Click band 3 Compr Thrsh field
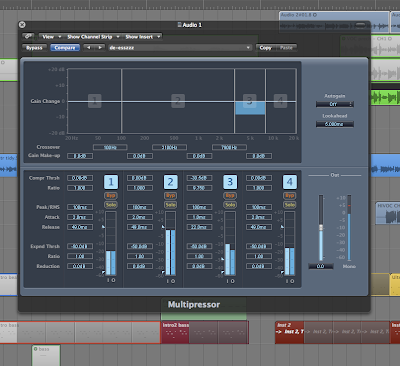 click(x=199, y=178)
